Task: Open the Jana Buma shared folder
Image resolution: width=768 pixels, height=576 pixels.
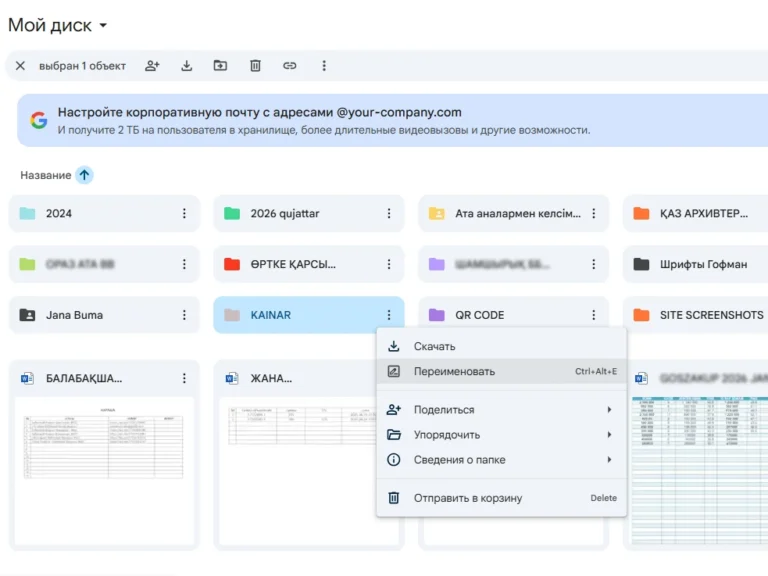Action: [104, 315]
